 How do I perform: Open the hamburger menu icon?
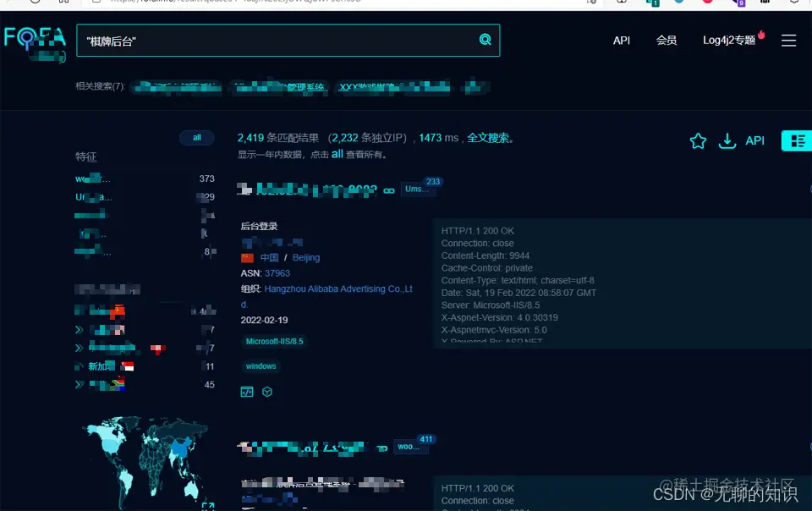(788, 41)
